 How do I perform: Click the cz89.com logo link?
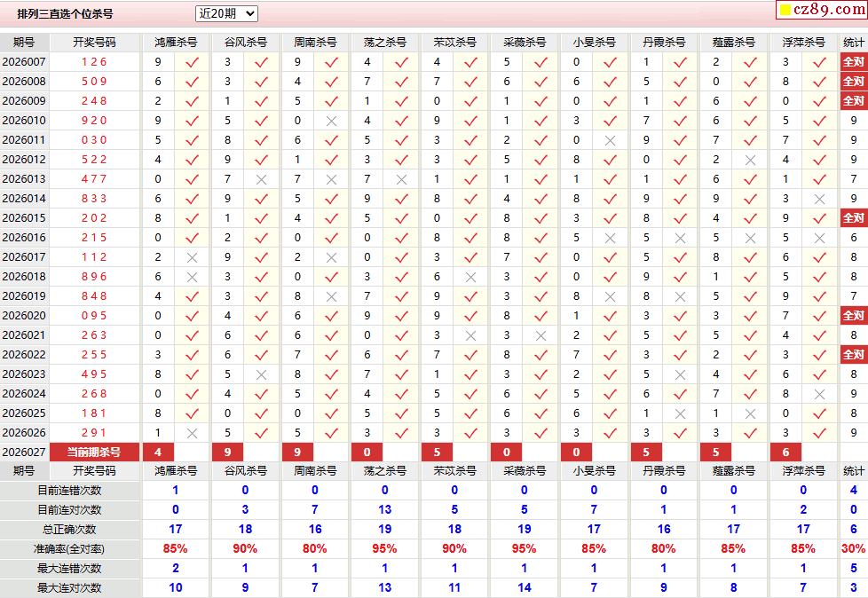click(829, 10)
